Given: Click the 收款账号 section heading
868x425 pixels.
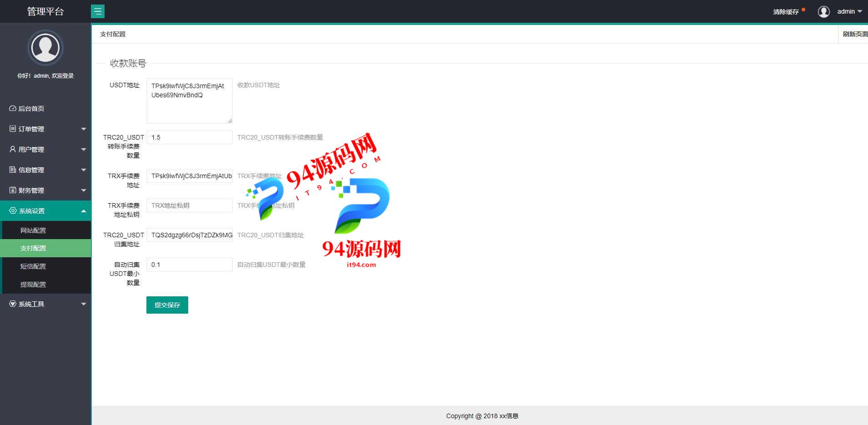Looking at the screenshot, I should (128, 63).
